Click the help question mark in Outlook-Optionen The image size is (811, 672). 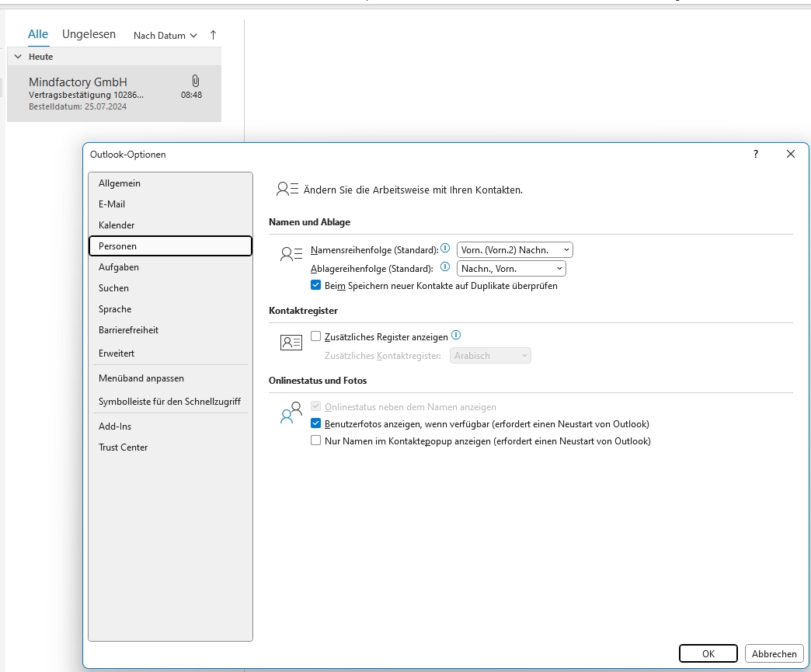[756, 154]
